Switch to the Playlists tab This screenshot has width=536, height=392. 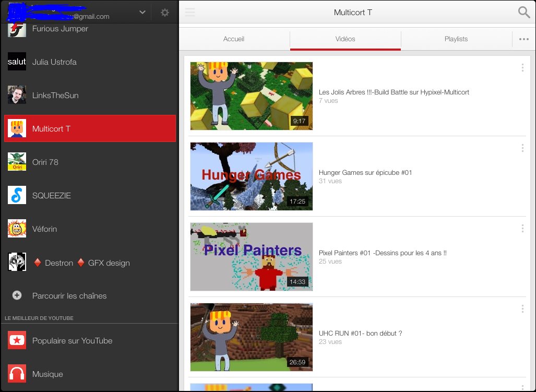click(456, 39)
